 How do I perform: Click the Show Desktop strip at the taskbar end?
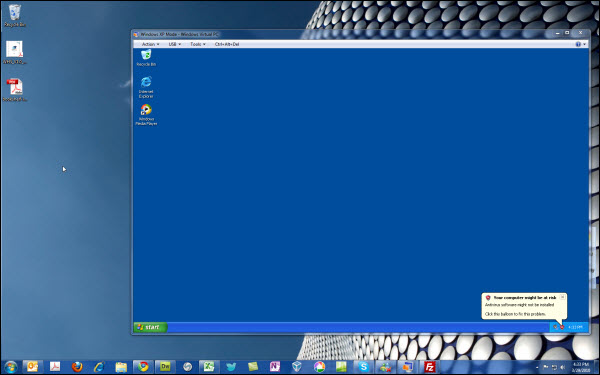[x=597, y=367]
